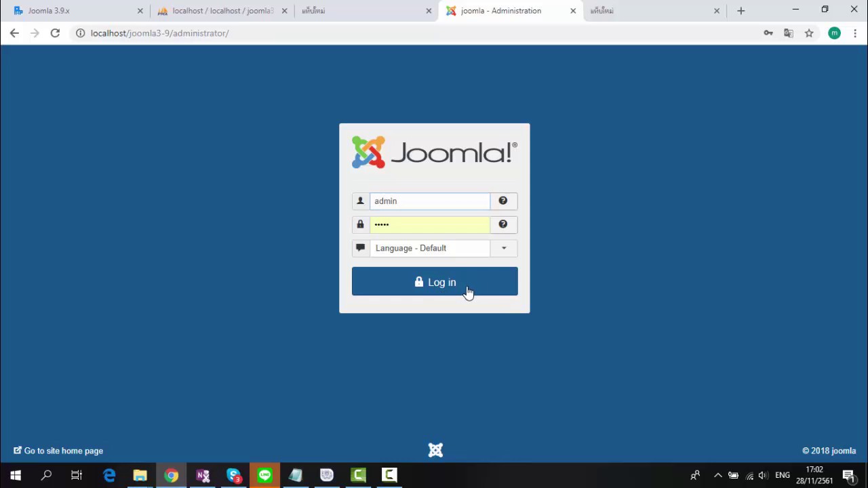This screenshot has height=488, width=868.
Task: Switch to the joomla - Administration tab
Action: pos(511,11)
